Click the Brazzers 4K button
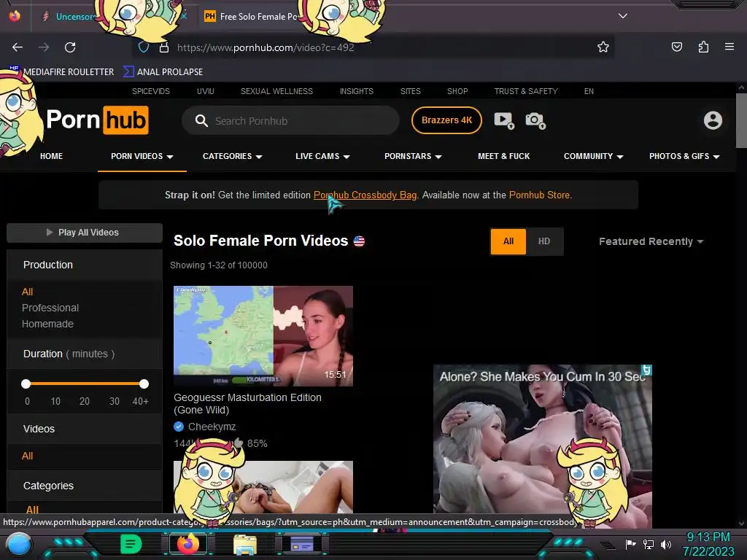Viewport: 747px width, 560px height. tap(446, 120)
